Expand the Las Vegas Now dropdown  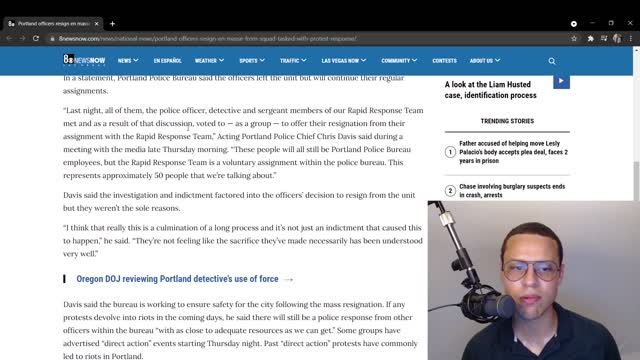344,60
